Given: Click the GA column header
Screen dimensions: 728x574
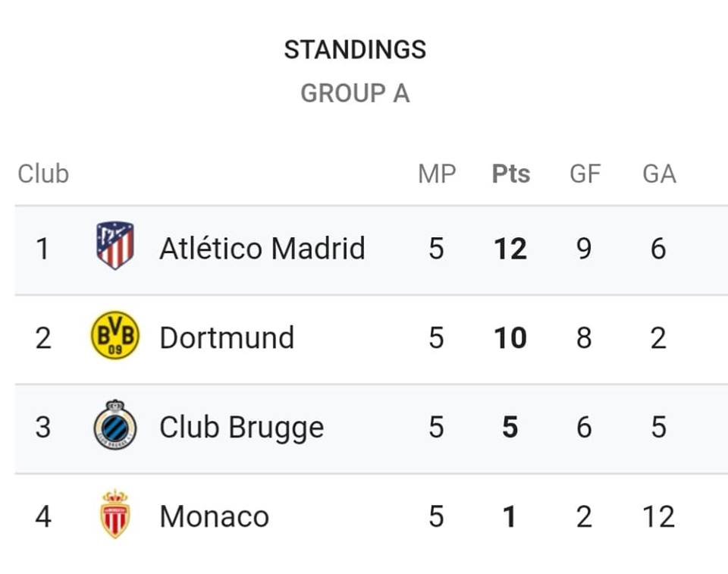Looking at the screenshot, I should coord(659,174).
